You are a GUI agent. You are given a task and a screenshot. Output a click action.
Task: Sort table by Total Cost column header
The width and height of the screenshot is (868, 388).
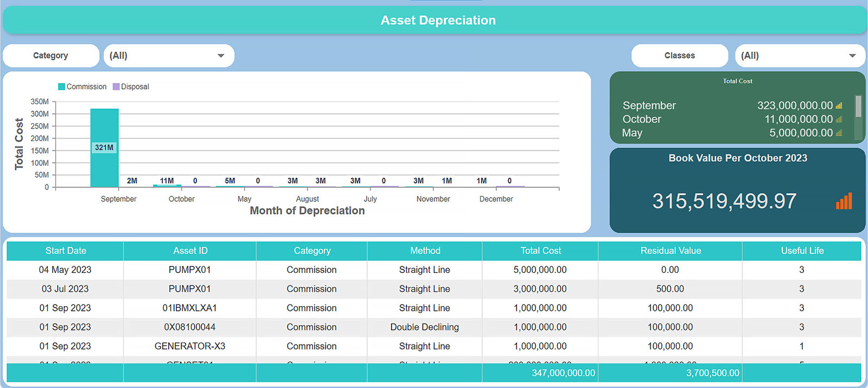point(540,251)
